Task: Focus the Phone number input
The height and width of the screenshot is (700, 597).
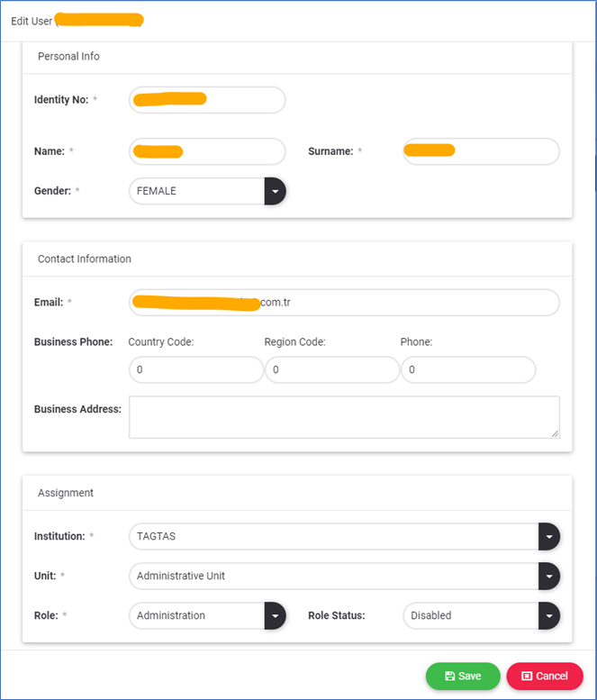Action: pos(467,370)
